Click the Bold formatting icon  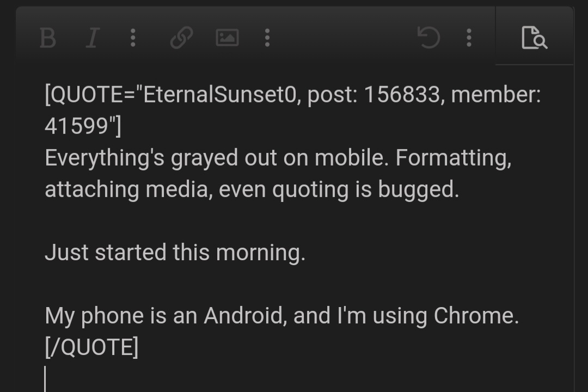coord(47,38)
